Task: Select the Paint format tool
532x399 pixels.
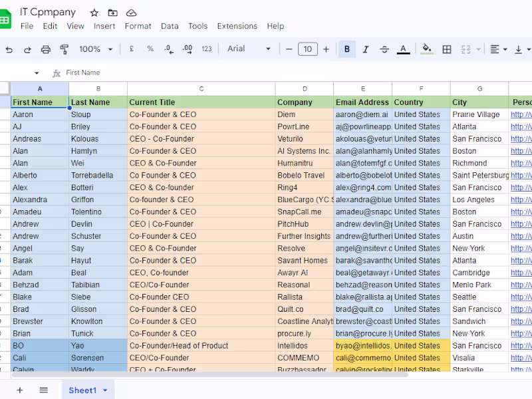Action: 65,49
